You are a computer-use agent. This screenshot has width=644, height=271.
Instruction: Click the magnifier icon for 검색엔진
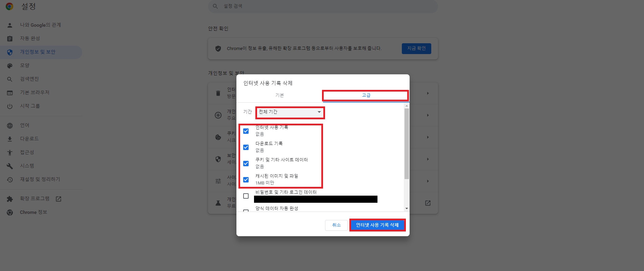[x=10, y=79]
